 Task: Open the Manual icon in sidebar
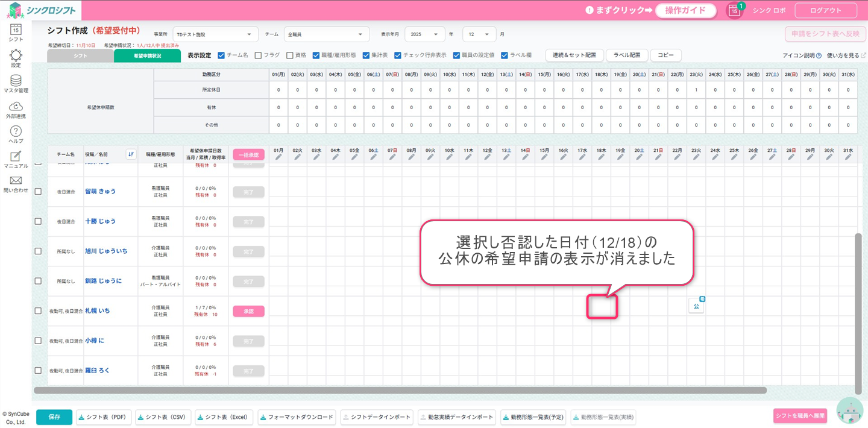pyautogui.click(x=16, y=157)
